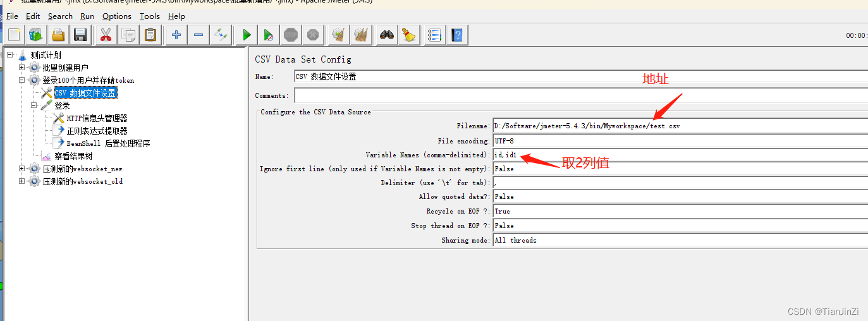Open the File menu
Viewport: 868px width, 321px height.
[x=12, y=16]
